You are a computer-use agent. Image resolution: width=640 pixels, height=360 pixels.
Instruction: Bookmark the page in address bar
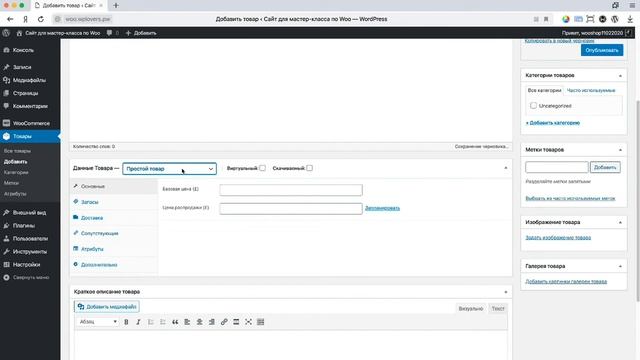[546, 19]
